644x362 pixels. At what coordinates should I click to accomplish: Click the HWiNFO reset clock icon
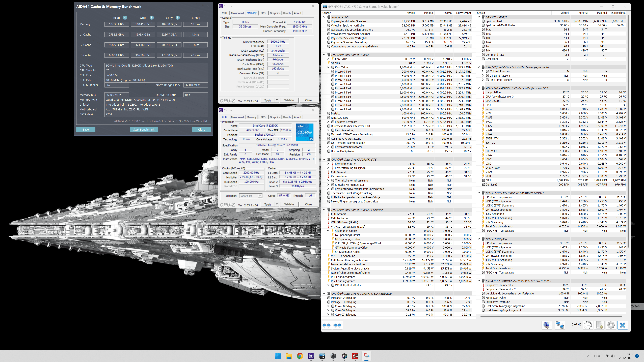coord(587,325)
